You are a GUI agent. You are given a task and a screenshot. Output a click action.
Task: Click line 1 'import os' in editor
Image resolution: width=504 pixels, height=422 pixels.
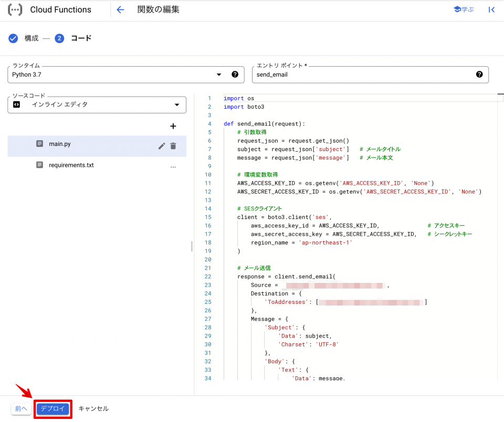239,98
